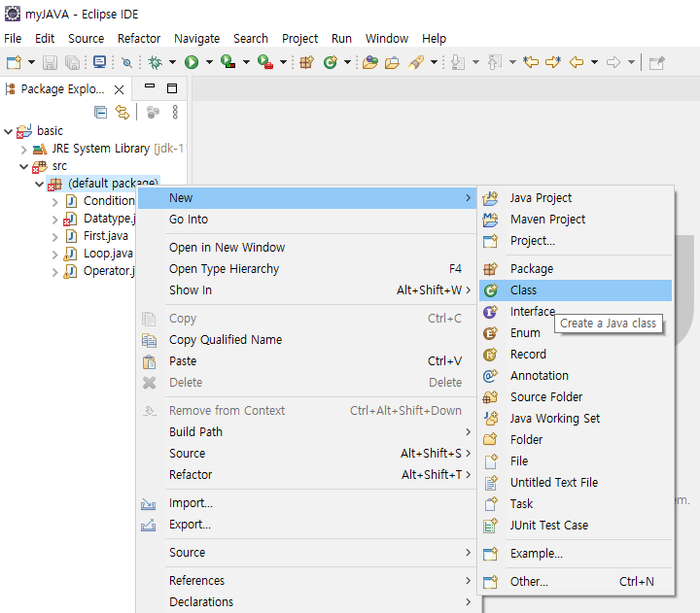Minimize the Package Explorer view
Screen dimensions: 700x613
click(x=150, y=86)
